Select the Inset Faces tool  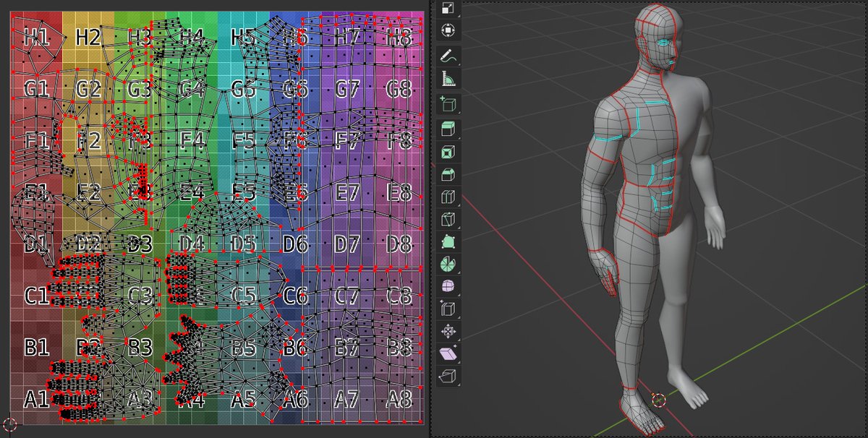[x=448, y=153]
